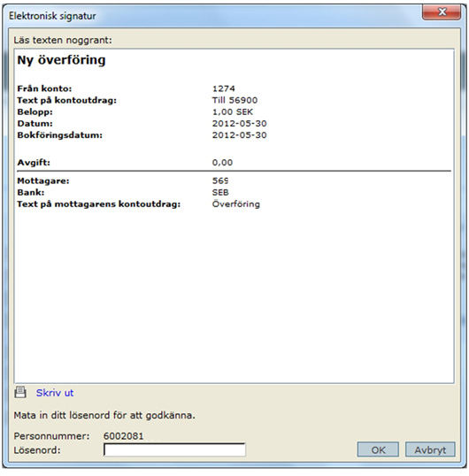Select the Avgift value 0,00

point(222,163)
